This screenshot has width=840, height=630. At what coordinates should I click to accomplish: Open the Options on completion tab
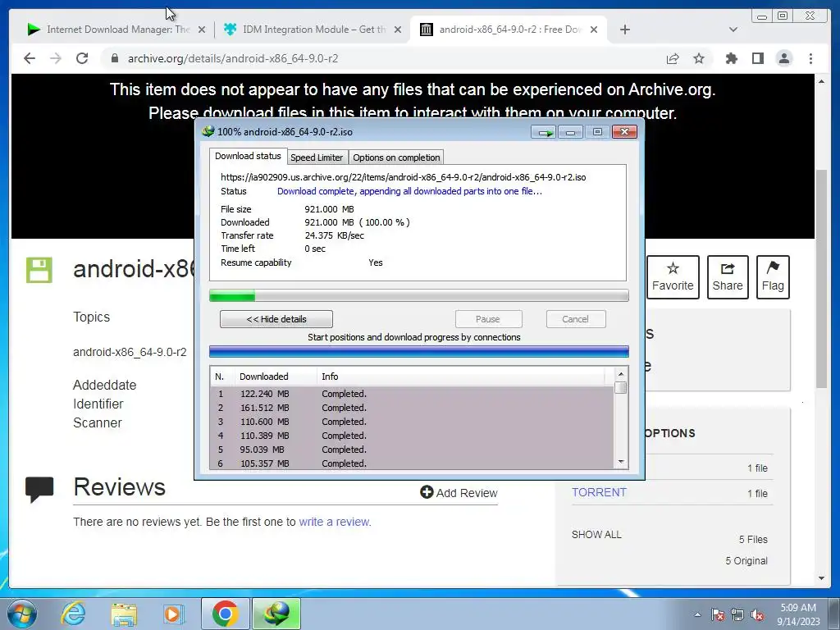[x=396, y=157]
